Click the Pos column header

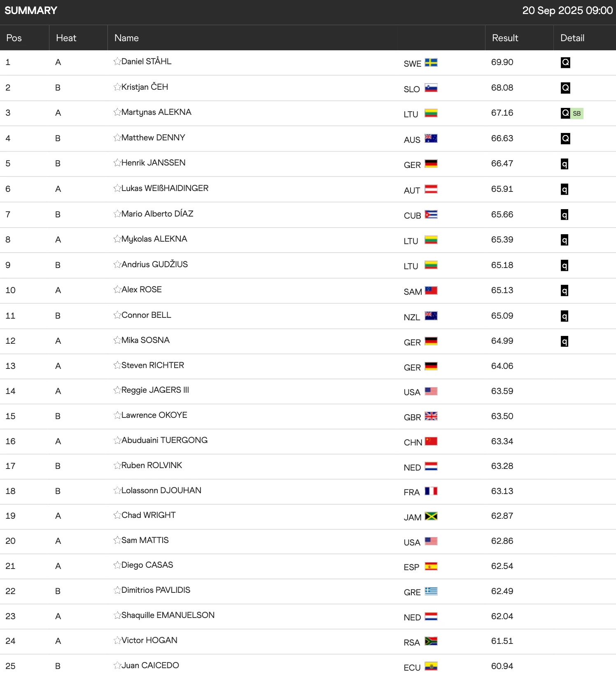[14, 37]
